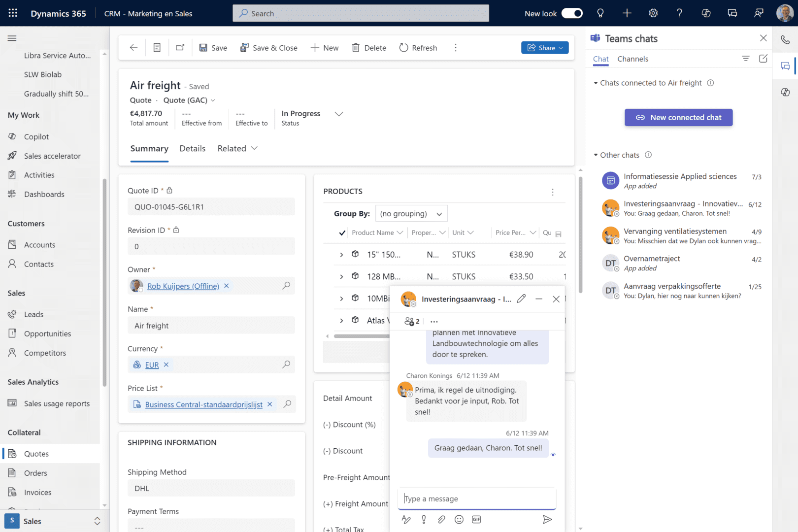This screenshot has height=532, width=798.
Task: Switch to the Details tab
Action: click(x=193, y=149)
